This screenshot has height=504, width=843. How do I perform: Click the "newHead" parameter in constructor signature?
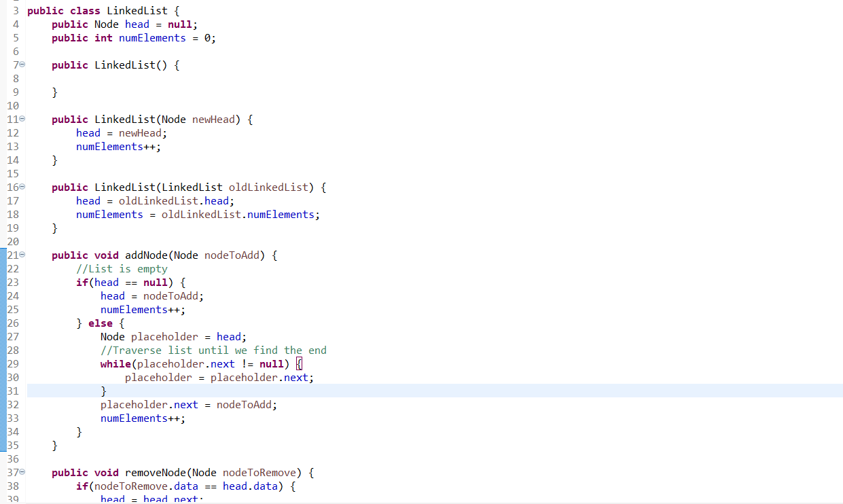[x=213, y=120]
